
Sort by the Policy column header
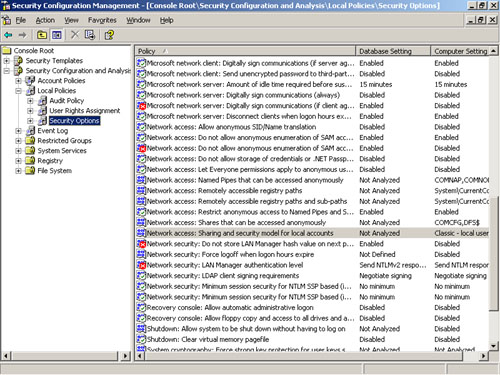[x=245, y=51]
